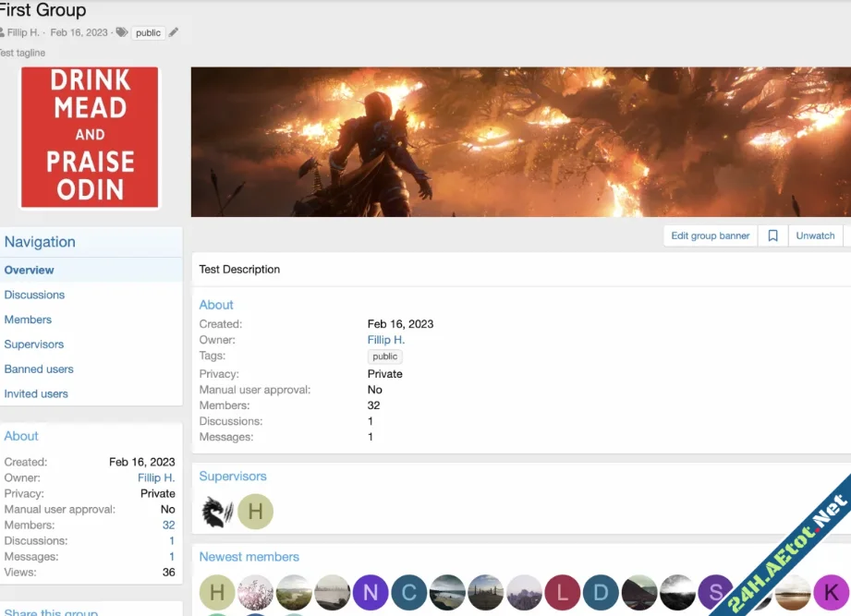851x616 pixels.
Task: Open the Supervisors navigation item
Action: (x=34, y=344)
